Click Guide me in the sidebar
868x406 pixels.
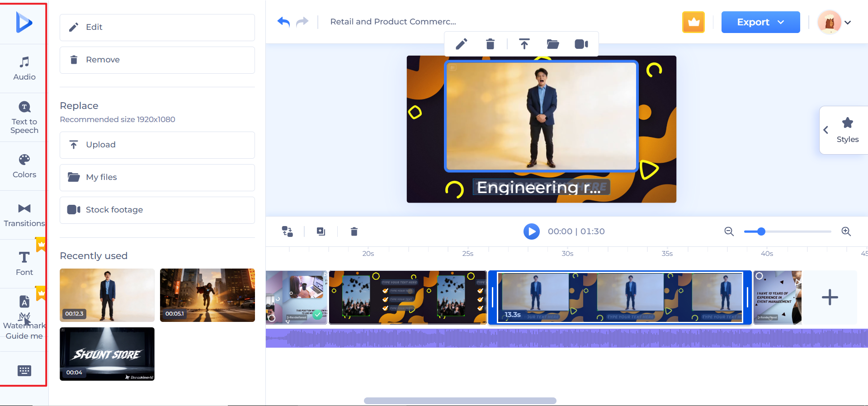click(24, 336)
